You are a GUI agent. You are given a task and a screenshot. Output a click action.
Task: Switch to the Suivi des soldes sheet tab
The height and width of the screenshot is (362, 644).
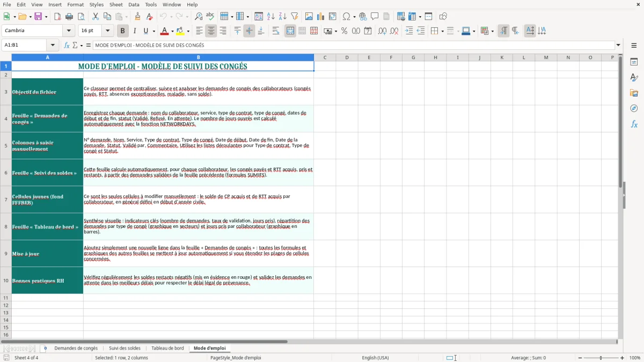tap(125, 348)
